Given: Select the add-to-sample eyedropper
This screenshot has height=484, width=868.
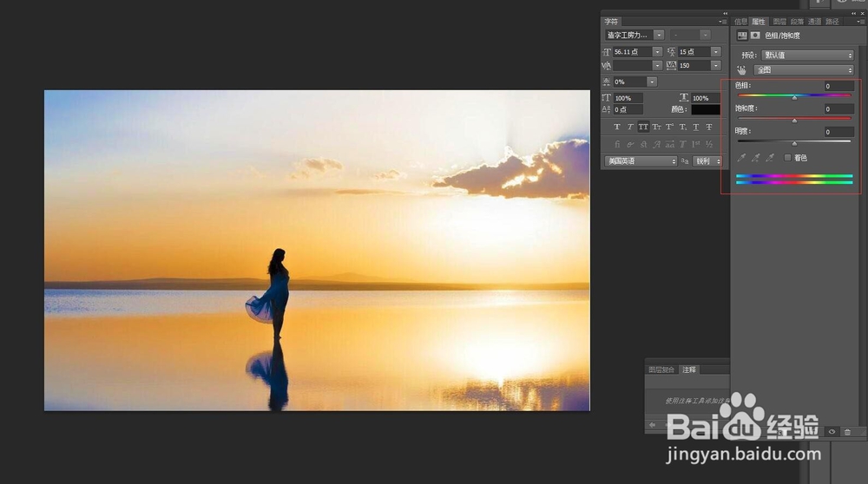Looking at the screenshot, I should coord(756,158).
